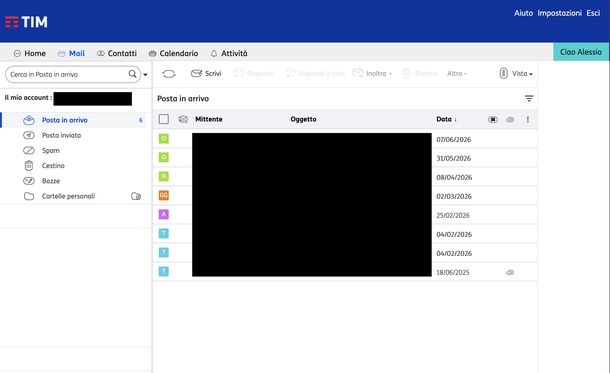Select the orange avatar of the 02/03/2026 message
The height and width of the screenshot is (373, 610).
click(x=164, y=195)
